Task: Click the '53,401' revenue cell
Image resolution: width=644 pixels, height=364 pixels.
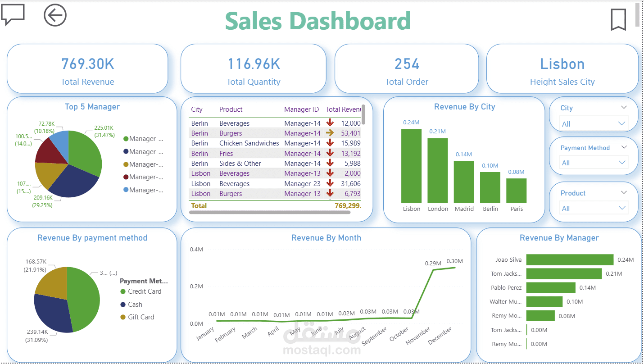Action: (x=350, y=133)
